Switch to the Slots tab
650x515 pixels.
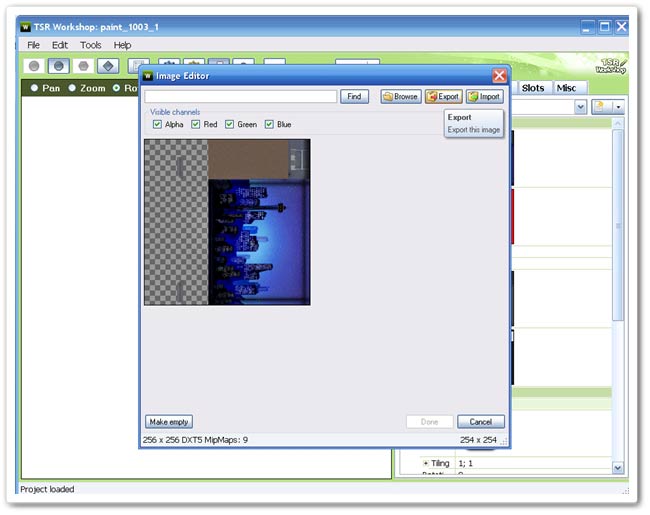533,88
